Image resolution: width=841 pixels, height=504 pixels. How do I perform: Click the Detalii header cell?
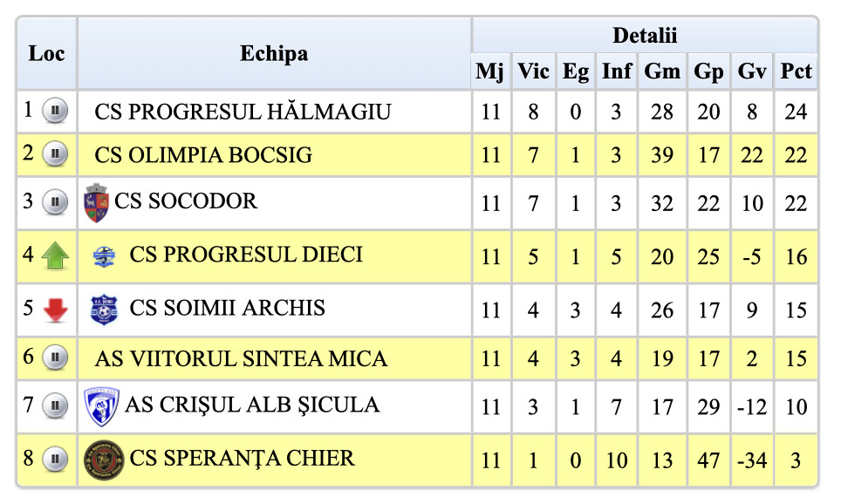tap(645, 36)
